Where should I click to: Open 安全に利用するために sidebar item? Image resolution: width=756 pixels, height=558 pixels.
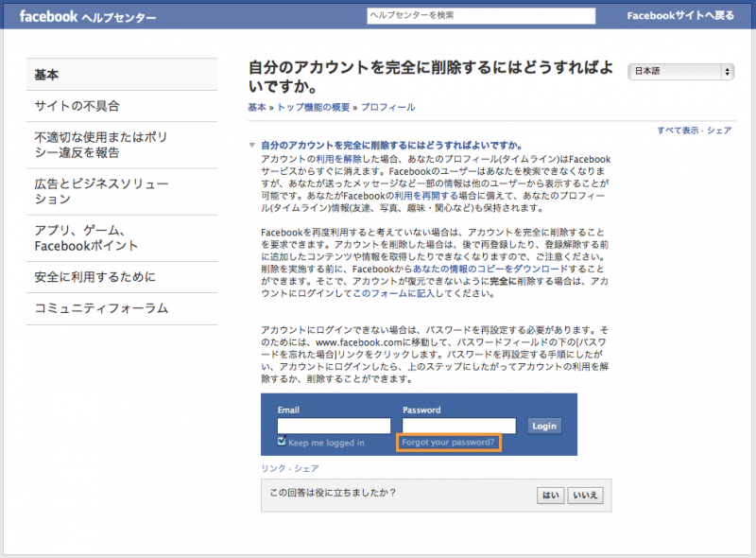tap(122, 277)
